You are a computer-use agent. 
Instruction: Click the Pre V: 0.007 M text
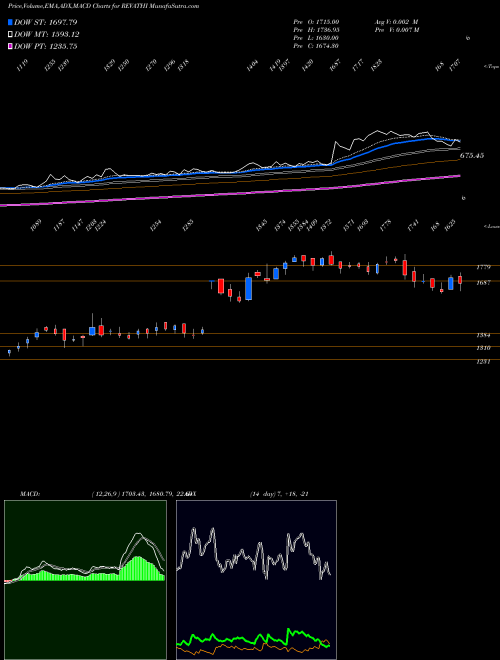point(396,30)
